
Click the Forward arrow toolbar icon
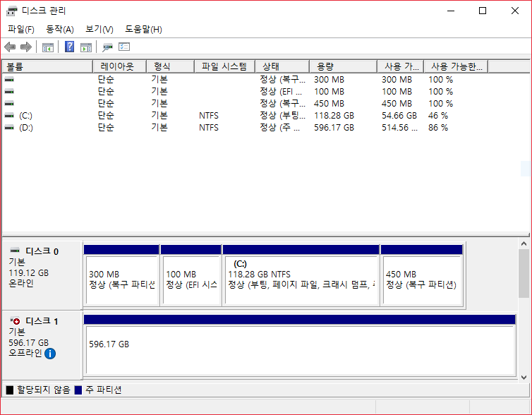tap(26, 47)
